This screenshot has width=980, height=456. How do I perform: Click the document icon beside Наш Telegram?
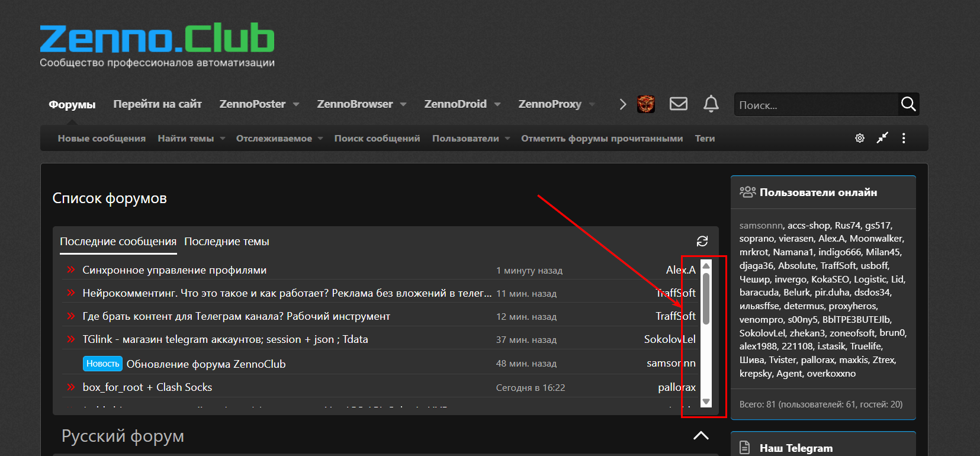coord(745,448)
